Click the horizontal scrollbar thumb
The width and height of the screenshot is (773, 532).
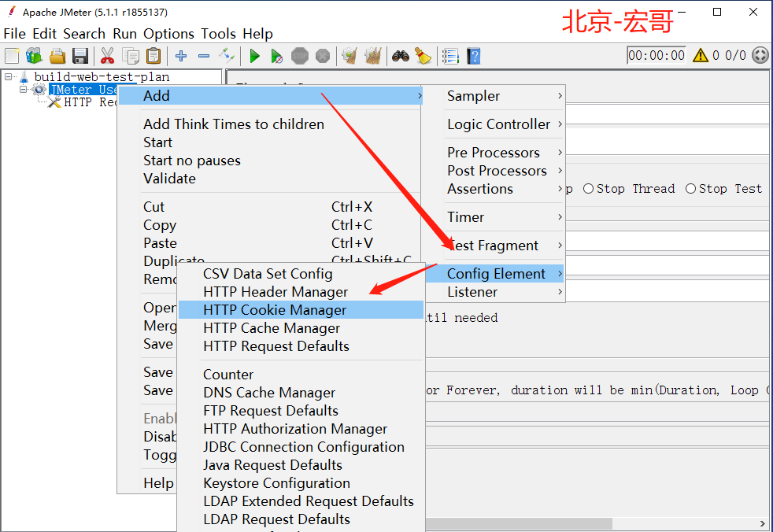(x=518, y=523)
